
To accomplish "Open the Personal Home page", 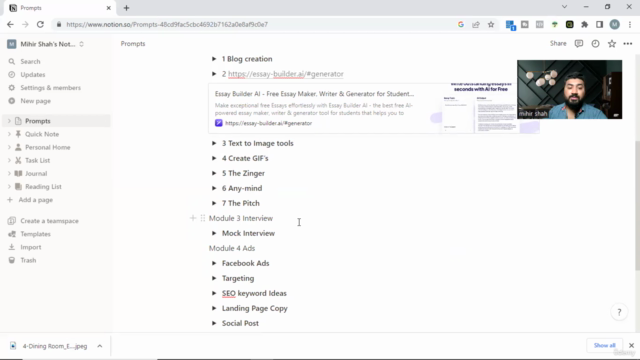I will [x=47, y=147].
